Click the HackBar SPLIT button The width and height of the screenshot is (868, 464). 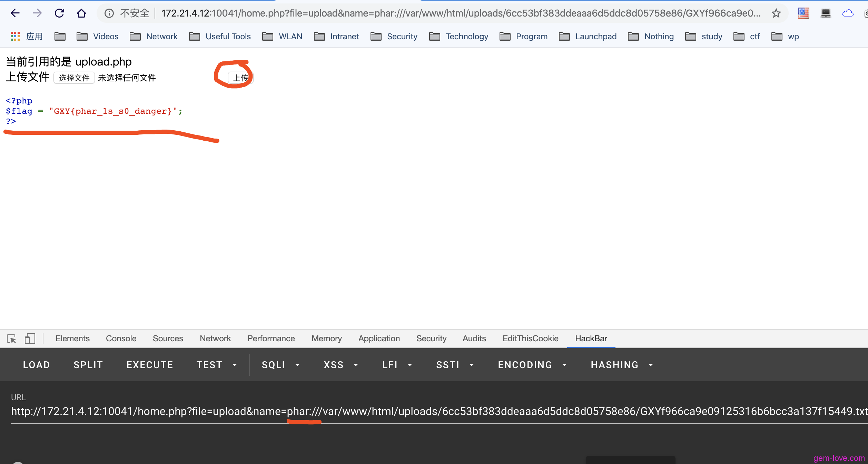tap(88, 365)
